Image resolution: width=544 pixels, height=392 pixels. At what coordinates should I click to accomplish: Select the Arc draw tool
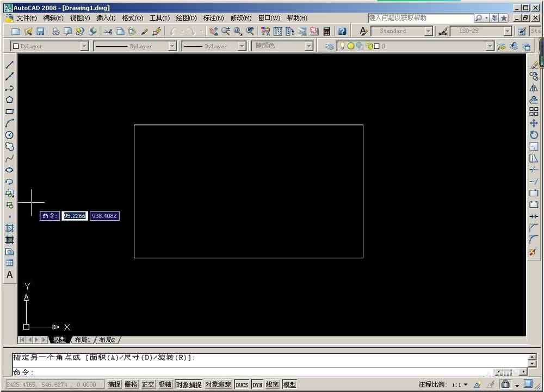[x=9, y=123]
